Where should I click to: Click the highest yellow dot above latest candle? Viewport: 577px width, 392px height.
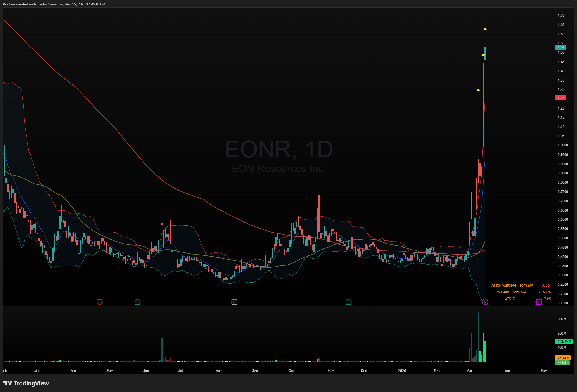485,29
